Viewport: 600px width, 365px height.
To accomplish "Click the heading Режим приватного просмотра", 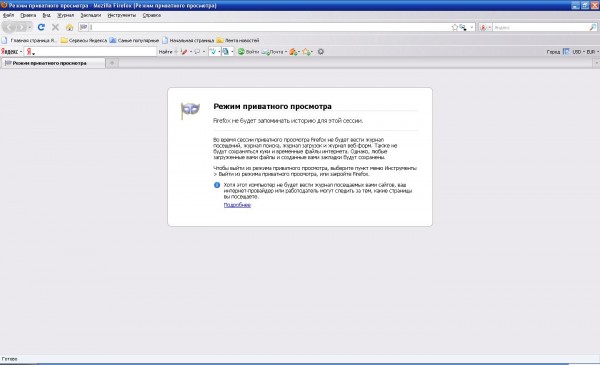I will click(272, 106).
